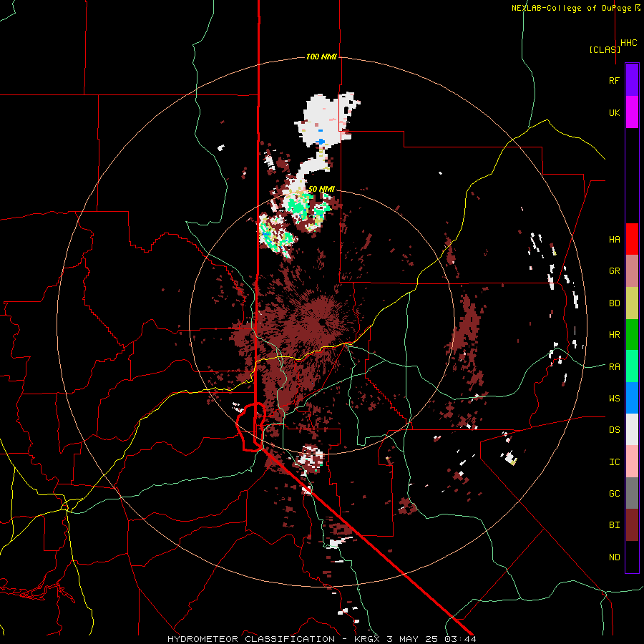Viewport: 644px width, 644px height.
Task: Click the ND legend label
Action: click(x=614, y=557)
